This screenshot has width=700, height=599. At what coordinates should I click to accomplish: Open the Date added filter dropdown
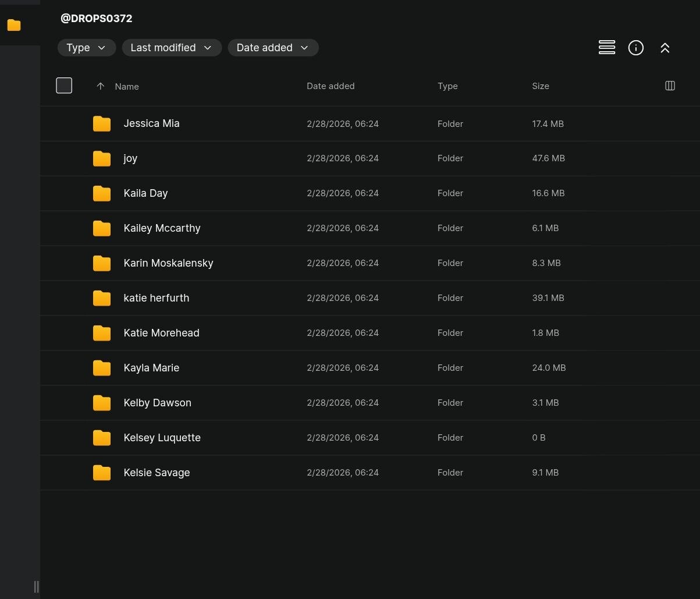[273, 48]
